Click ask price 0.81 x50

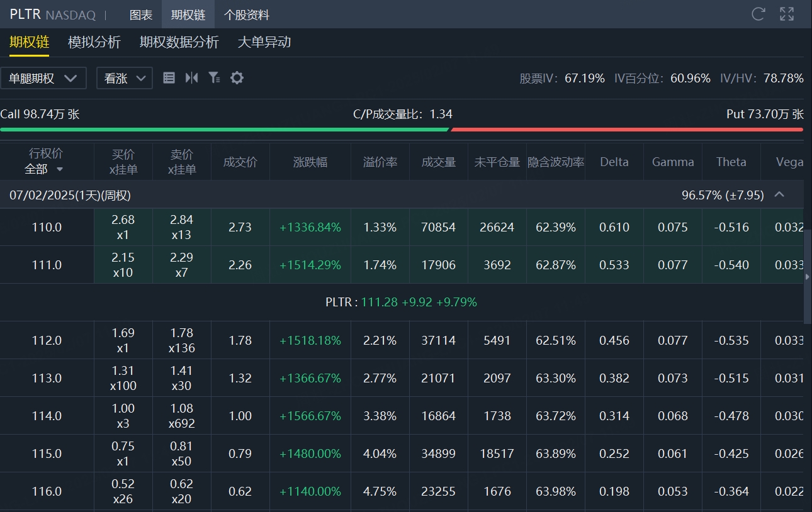tap(182, 454)
